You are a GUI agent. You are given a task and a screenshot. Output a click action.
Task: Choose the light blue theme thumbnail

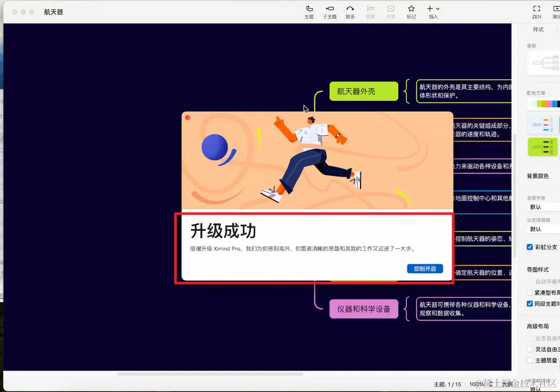tap(543, 125)
